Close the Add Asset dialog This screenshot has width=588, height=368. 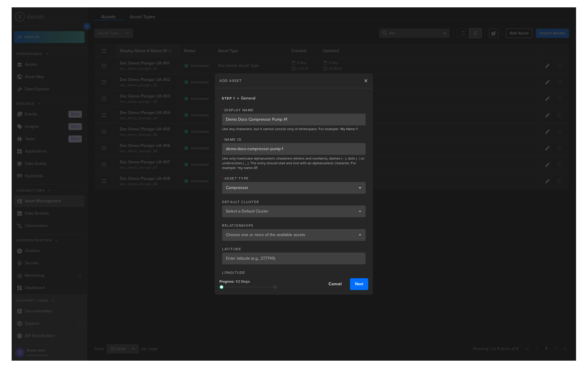pos(366,81)
